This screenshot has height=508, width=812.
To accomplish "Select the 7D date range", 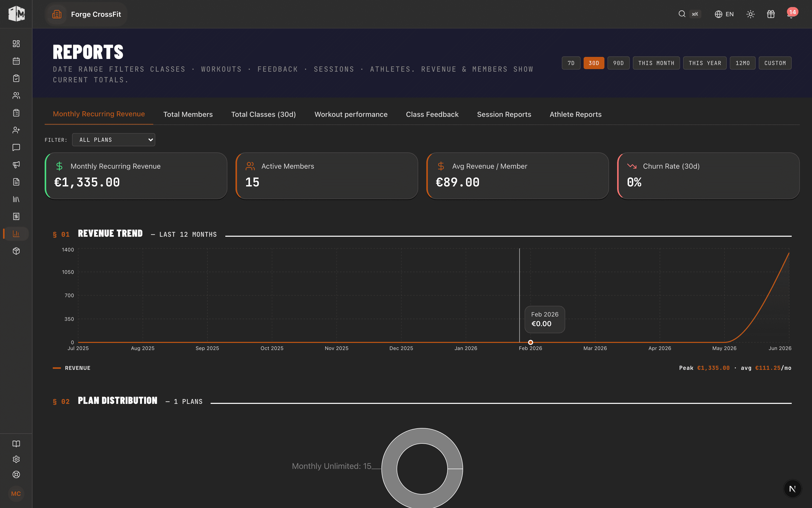I will coord(571,63).
